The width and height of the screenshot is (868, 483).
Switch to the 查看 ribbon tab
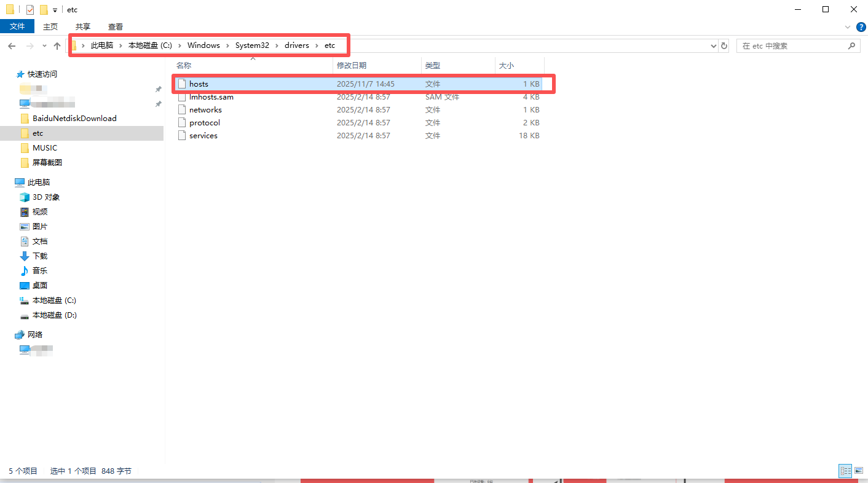pos(116,26)
